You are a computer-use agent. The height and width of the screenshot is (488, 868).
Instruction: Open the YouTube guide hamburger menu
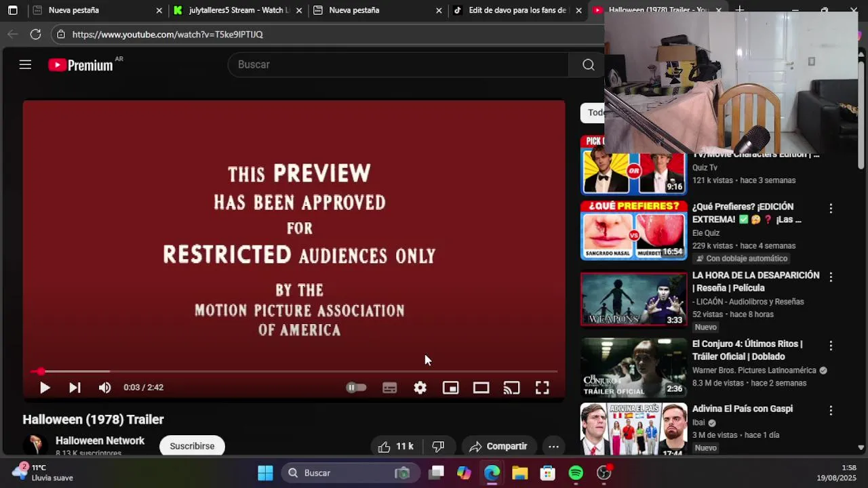pyautogui.click(x=25, y=64)
